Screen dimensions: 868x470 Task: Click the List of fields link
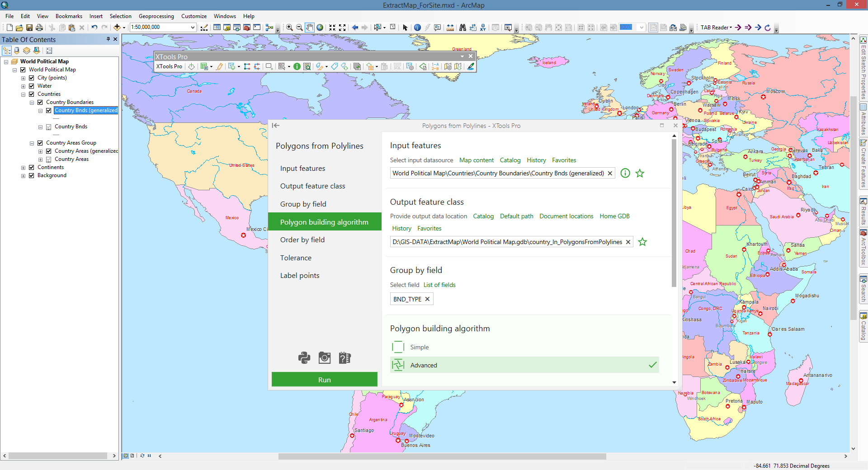pos(439,285)
